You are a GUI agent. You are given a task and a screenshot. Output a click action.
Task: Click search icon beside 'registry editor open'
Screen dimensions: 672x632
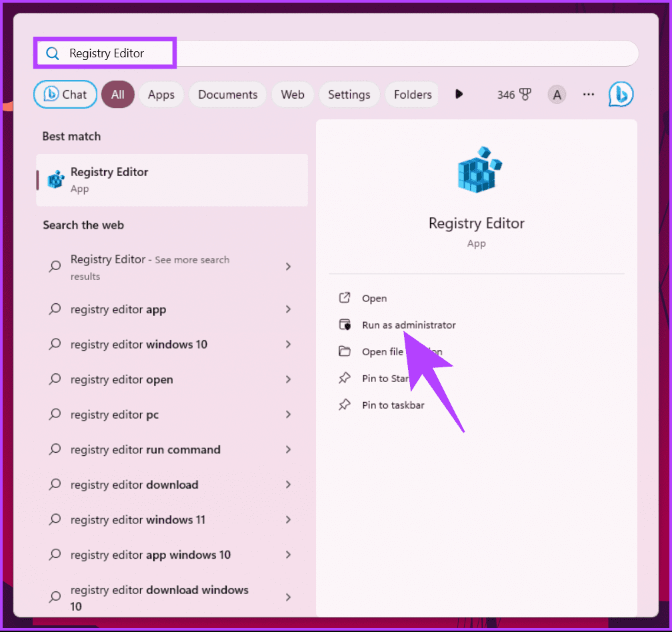tap(55, 379)
